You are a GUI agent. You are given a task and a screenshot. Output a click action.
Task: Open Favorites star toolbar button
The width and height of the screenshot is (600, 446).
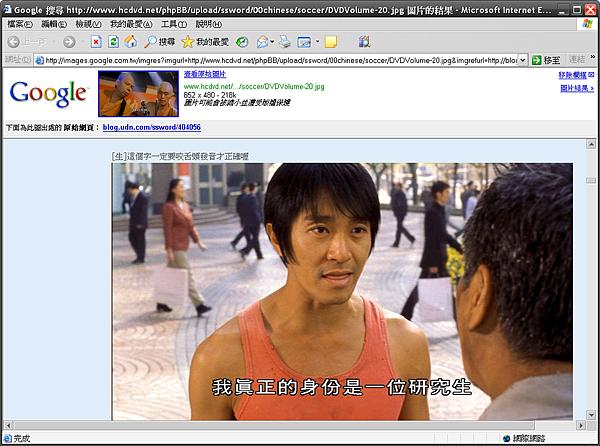point(205,42)
